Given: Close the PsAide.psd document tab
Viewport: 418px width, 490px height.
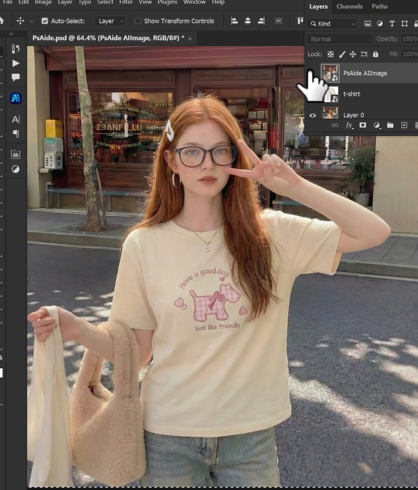Looking at the screenshot, I should [x=190, y=39].
